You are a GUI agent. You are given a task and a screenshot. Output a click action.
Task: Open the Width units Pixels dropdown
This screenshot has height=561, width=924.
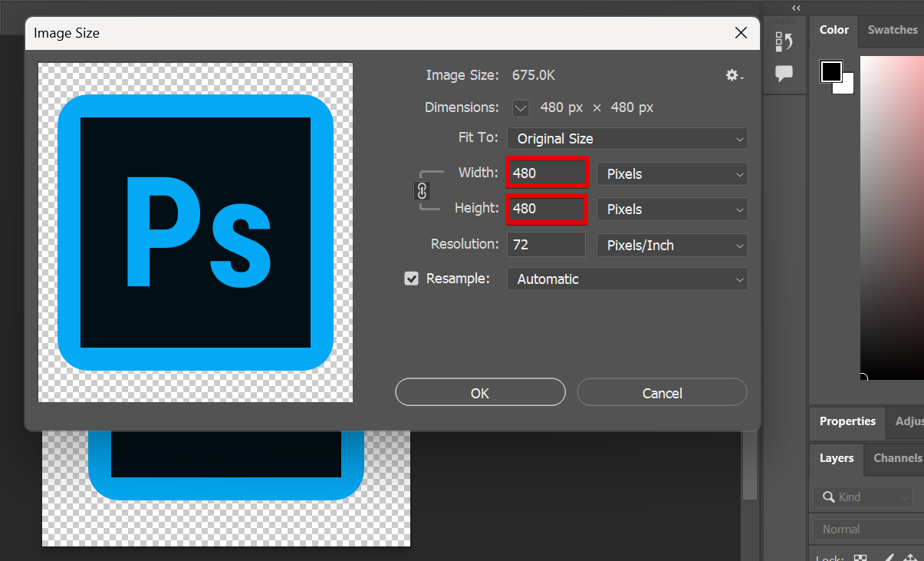(x=672, y=174)
